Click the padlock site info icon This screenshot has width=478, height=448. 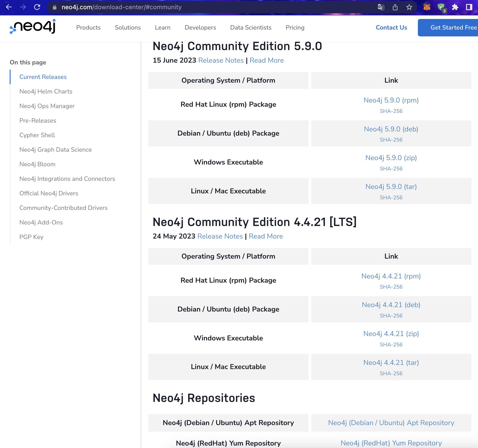(x=55, y=7)
